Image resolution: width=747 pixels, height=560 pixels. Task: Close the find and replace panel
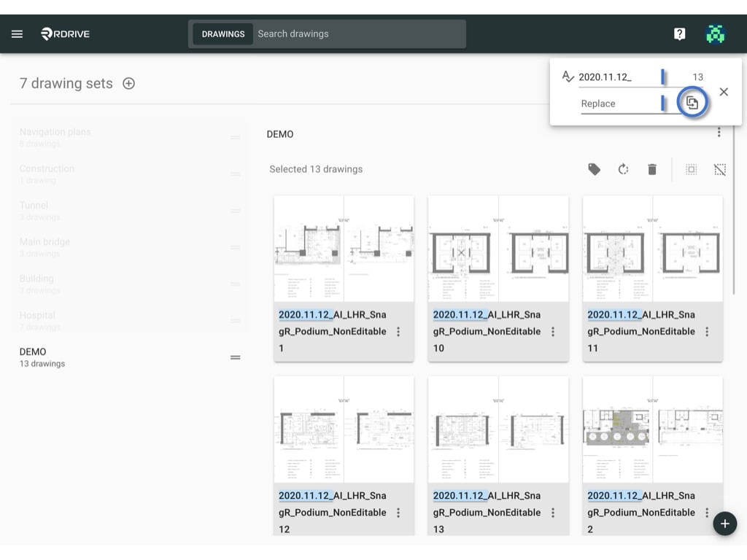(724, 91)
